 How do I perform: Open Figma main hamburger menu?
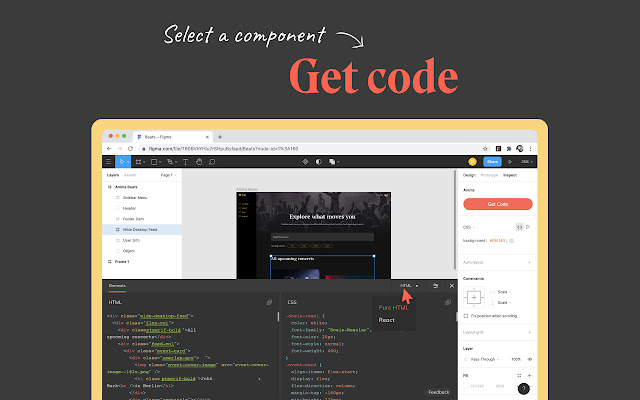coord(109,162)
